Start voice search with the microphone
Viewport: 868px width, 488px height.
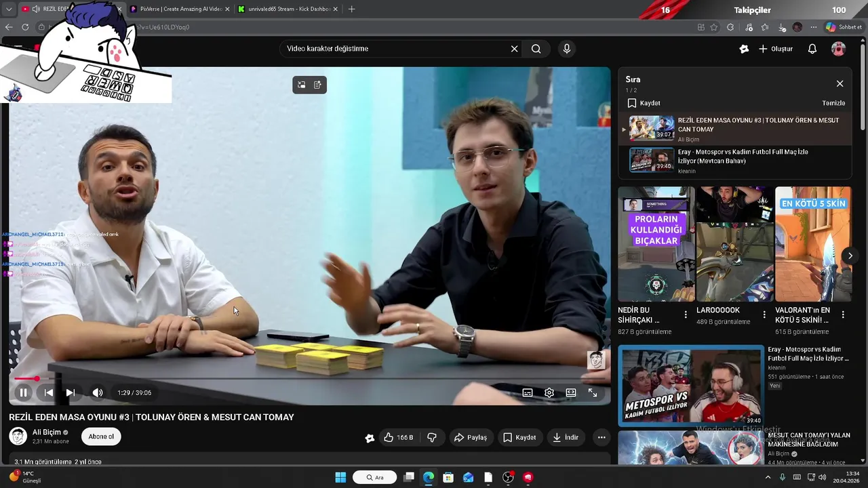(x=567, y=49)
